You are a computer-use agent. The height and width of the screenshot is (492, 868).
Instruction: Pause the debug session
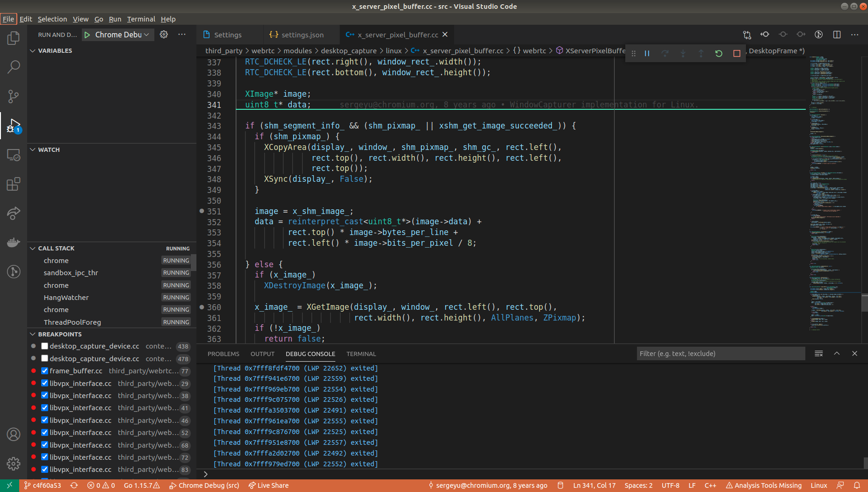[647, 53]
